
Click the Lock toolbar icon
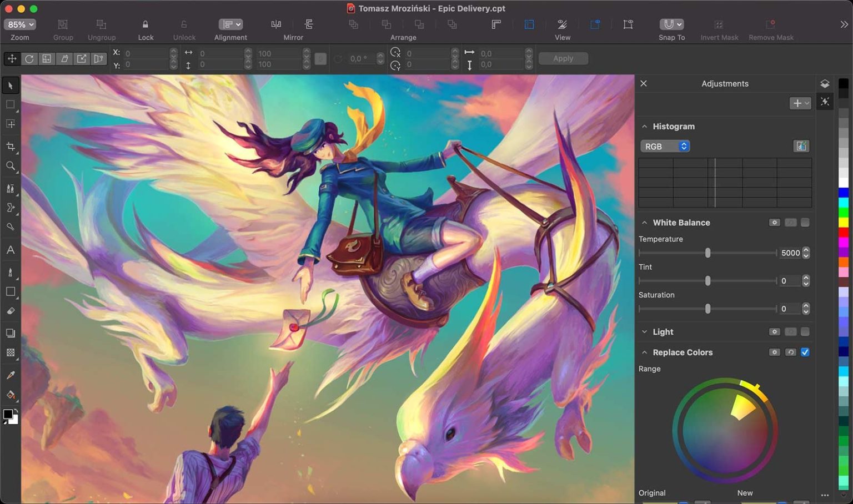point(145,24)
